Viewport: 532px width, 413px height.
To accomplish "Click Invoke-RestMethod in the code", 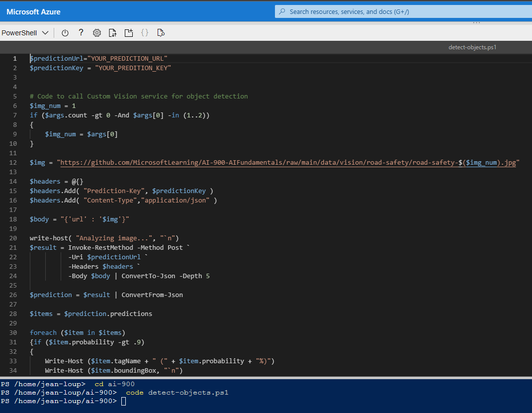I will point(100,248).
